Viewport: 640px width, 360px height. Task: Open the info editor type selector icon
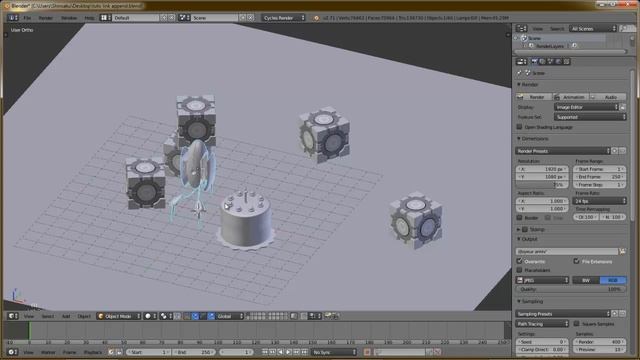coord(13,18)
